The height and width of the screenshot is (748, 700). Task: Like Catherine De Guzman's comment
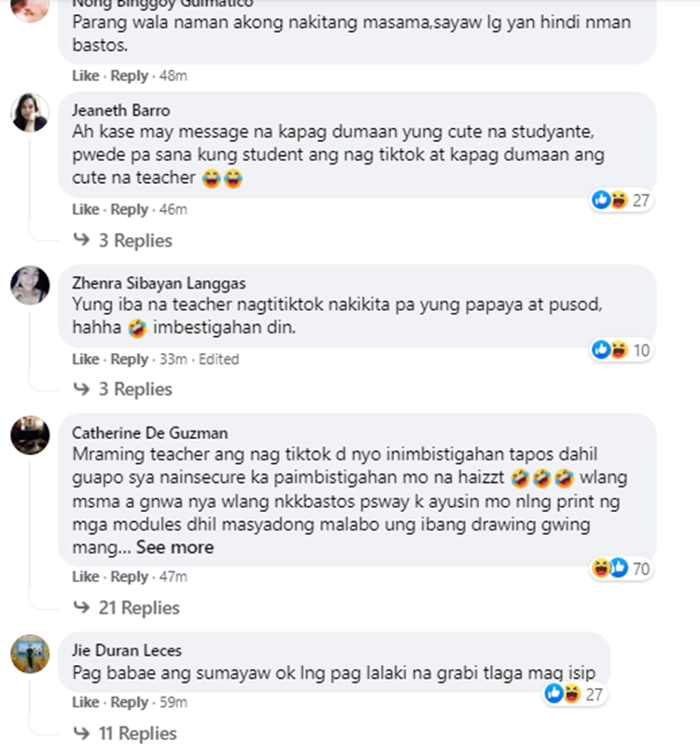coord(86,577)
